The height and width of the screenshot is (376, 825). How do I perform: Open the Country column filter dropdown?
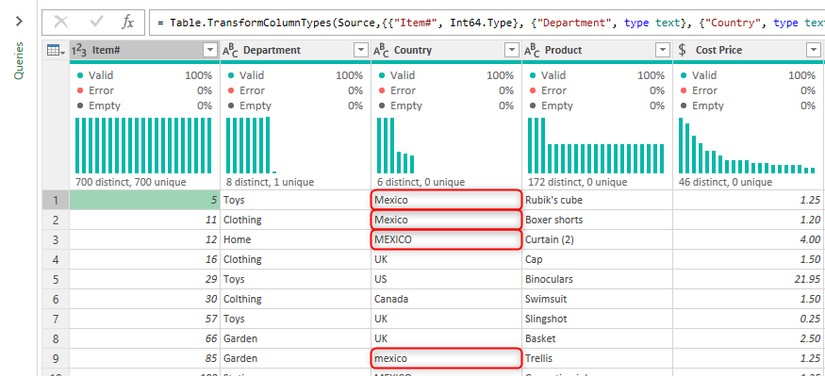(511, 50)
